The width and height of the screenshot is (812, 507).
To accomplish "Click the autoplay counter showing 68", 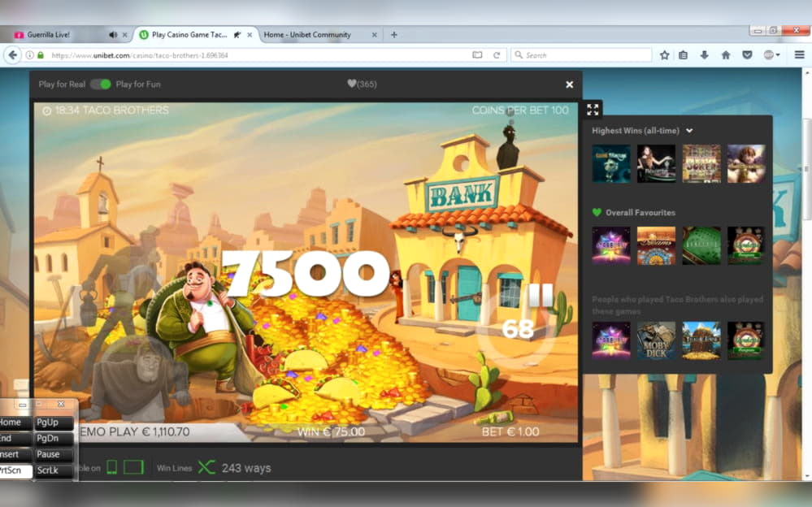I will point(517,329).
